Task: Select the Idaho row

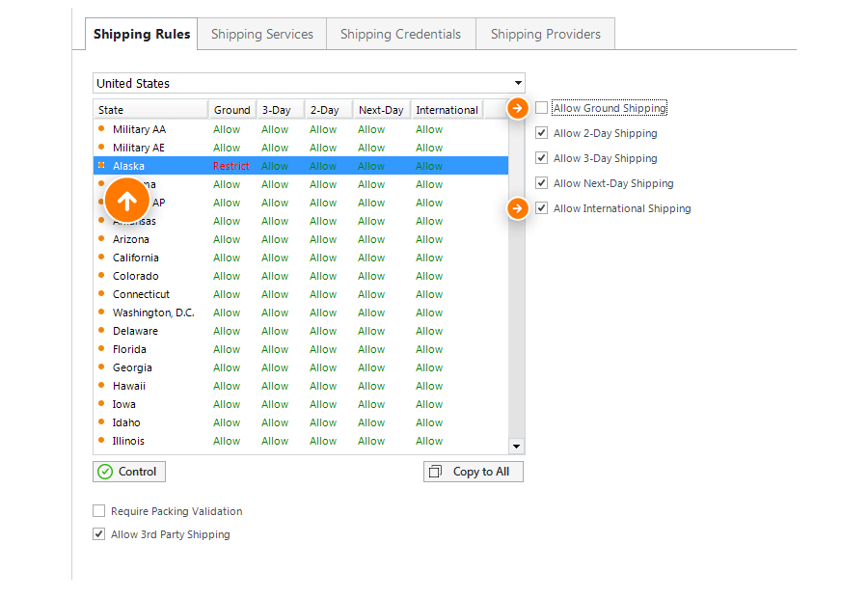Action: (301, 421)
